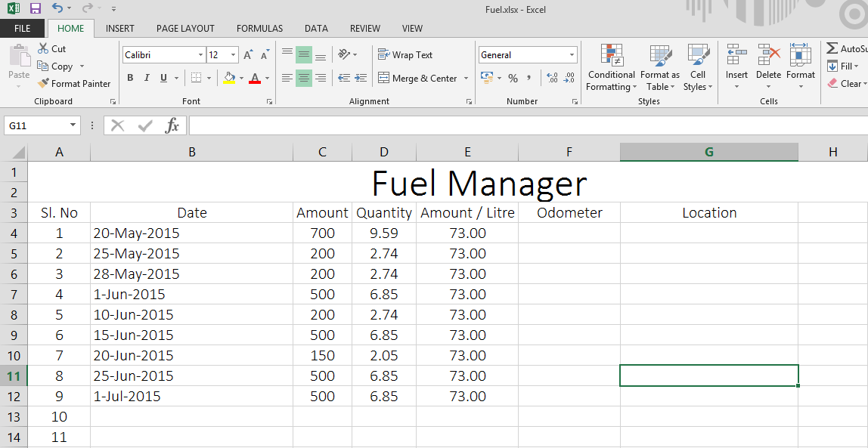Open Font dialog launcher
The image size is (868, 448).
[270, 101]
